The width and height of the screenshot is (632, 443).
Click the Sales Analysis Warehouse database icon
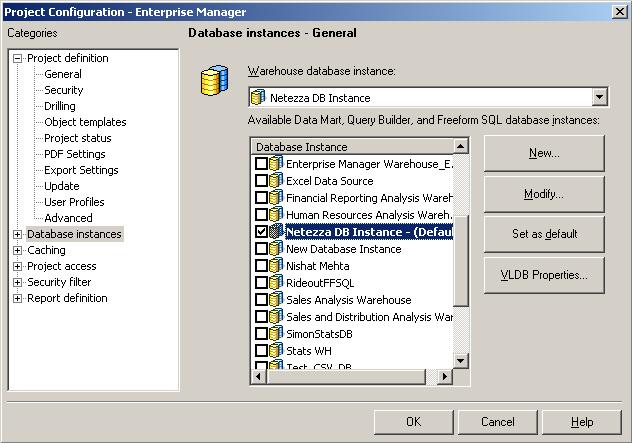pyautogui.click(x=276, y=300)
